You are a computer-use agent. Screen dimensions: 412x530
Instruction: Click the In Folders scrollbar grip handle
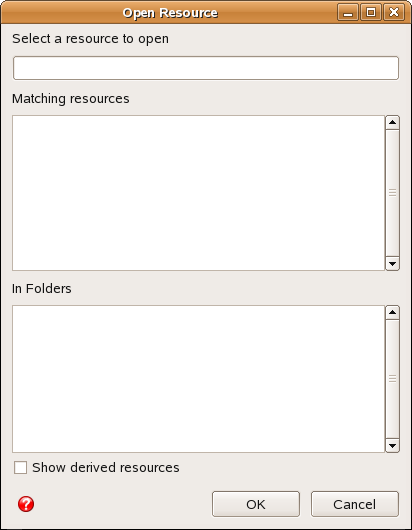(392, 379)
